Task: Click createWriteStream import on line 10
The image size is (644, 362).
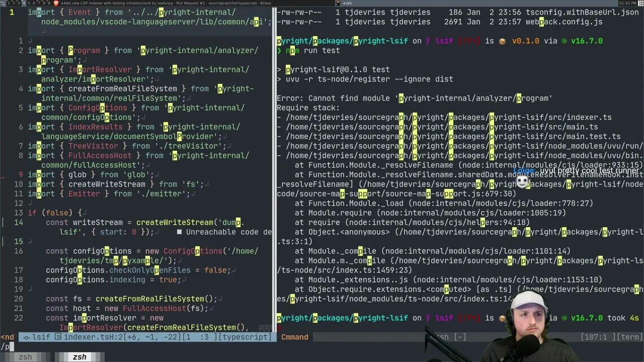Action: [x=107, y=184]
